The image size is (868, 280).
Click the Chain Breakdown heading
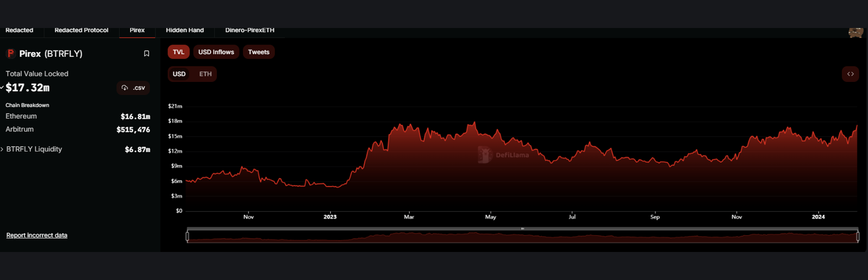point(27,105)
